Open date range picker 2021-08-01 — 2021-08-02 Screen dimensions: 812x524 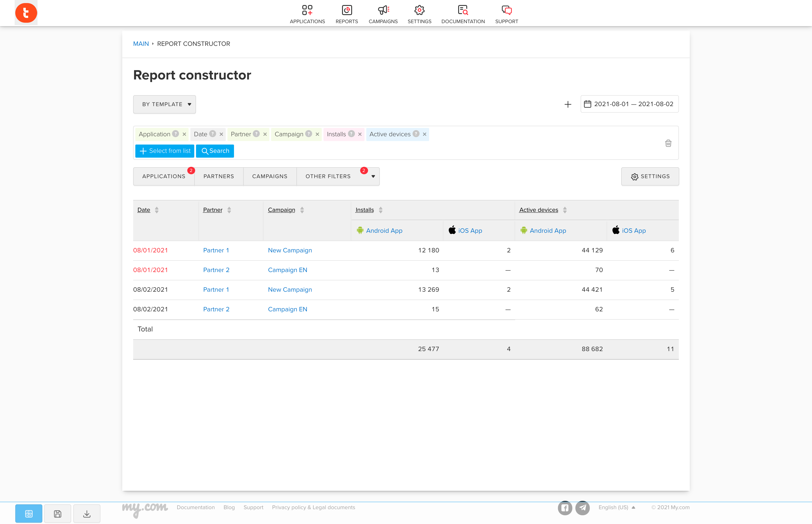629,104
